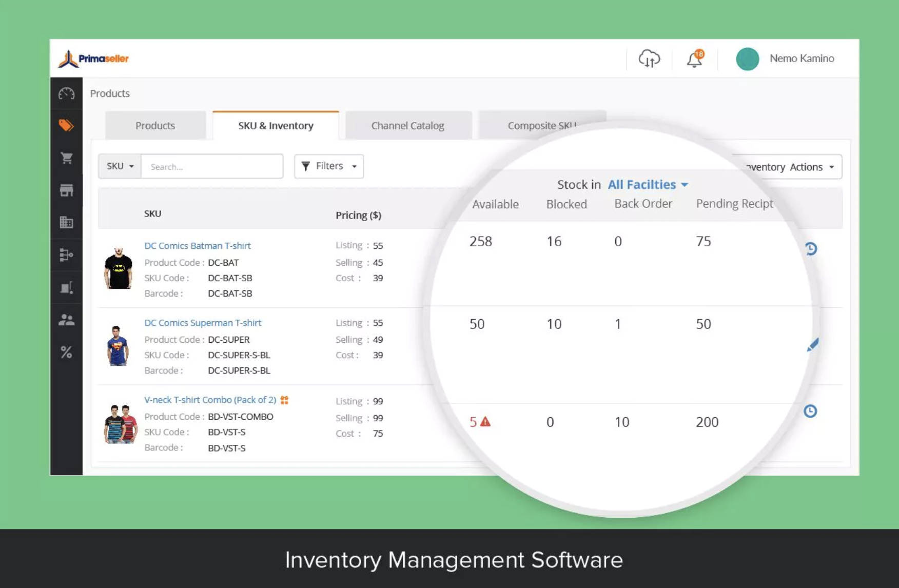Open the warehouse shipment sidebar icon
The image size is (899, 588).
(66, 287)
